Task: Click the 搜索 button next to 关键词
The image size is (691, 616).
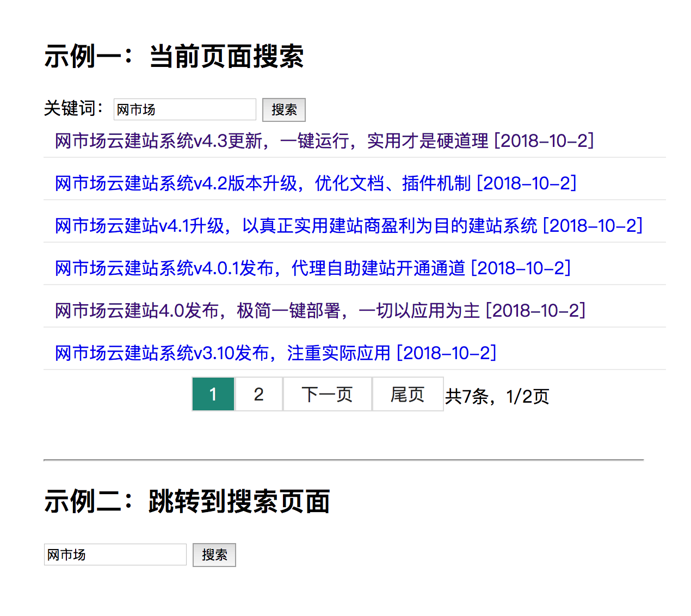Action: 284,110
